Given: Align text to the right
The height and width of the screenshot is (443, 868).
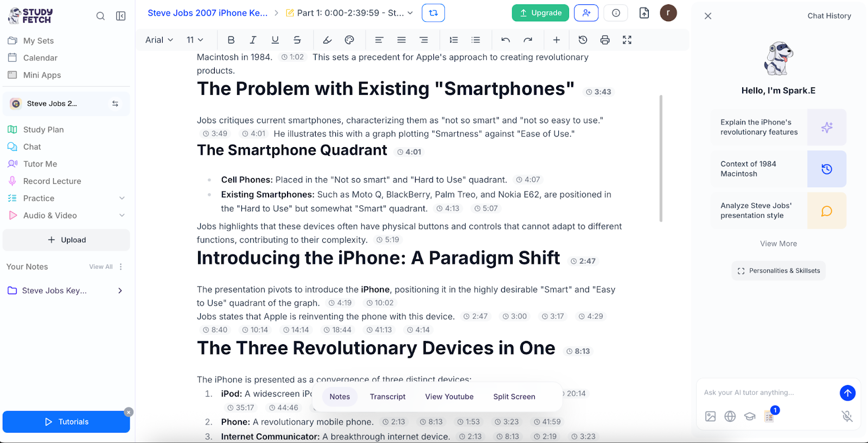Looking at the screenshot, I should pos(424,40).
